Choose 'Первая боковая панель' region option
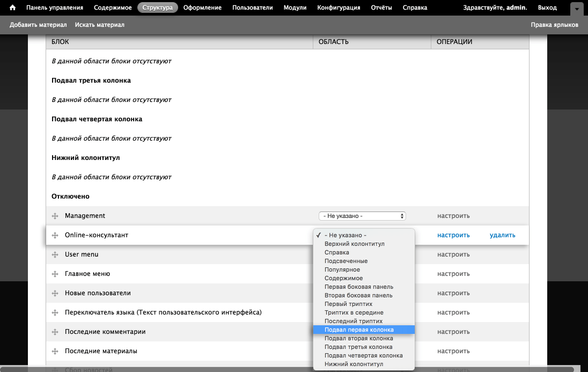This screenshot has height=372, width=588. 364,287
